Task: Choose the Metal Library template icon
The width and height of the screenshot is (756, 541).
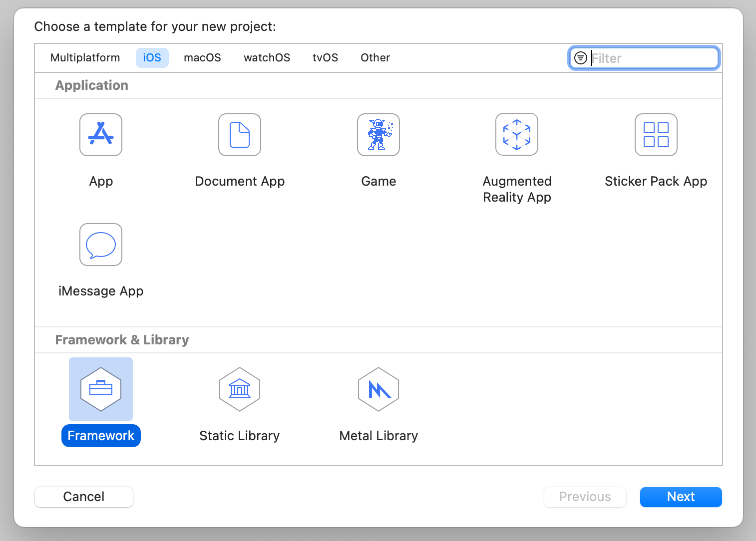Action: point(378,389)
